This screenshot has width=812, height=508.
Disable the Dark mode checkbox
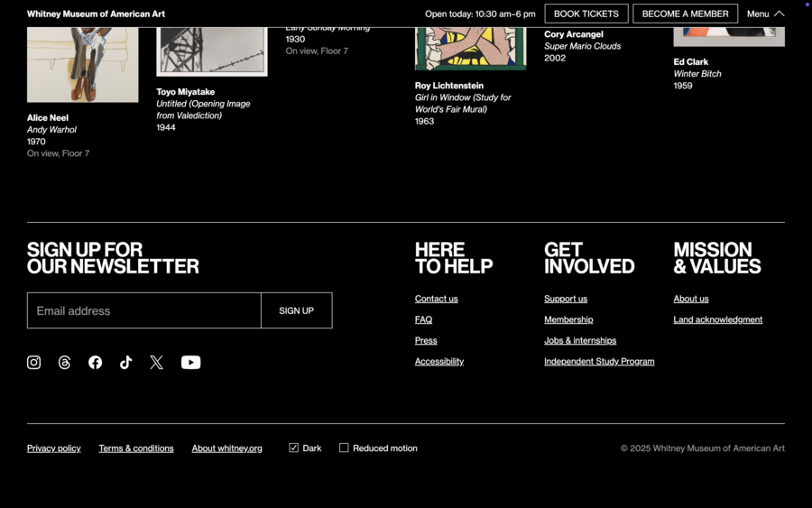[293, 448]
